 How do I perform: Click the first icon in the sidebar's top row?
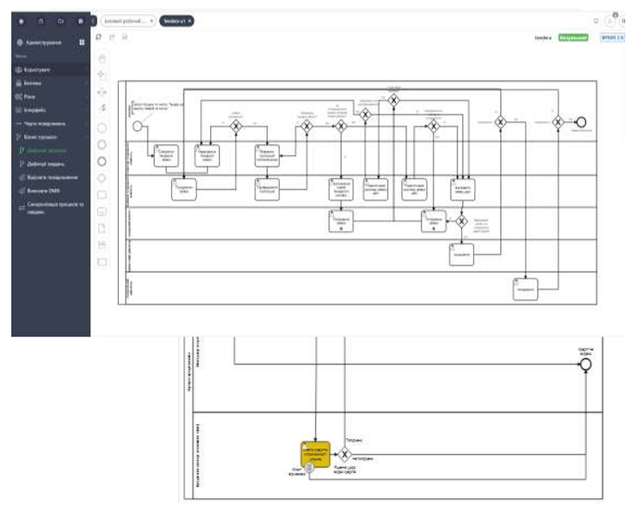[22, 21]
